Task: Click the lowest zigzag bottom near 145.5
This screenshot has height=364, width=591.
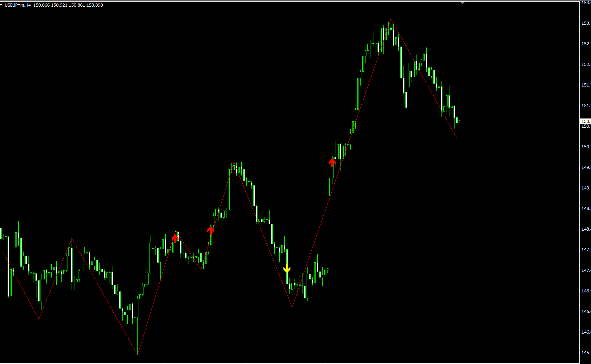Action: pyautogui.click(x=138, y=354)
